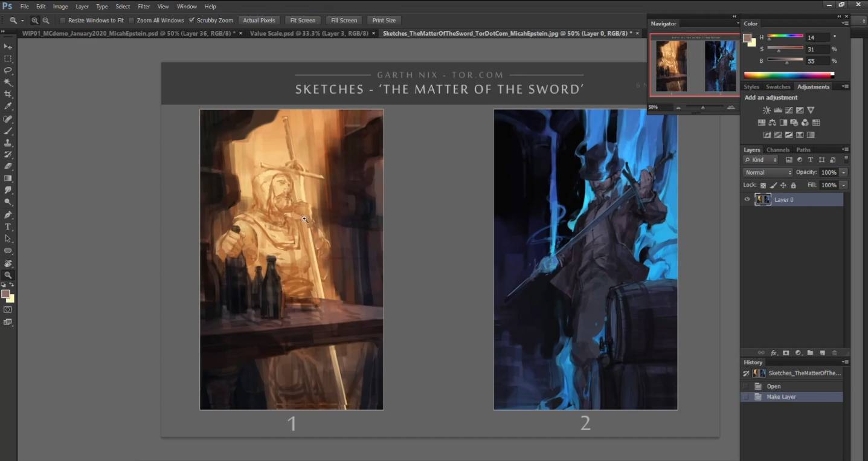Toggle Quick Mask mode icon
The width and height of the screenshot is (868, 461).
click(x=8, y=309)
